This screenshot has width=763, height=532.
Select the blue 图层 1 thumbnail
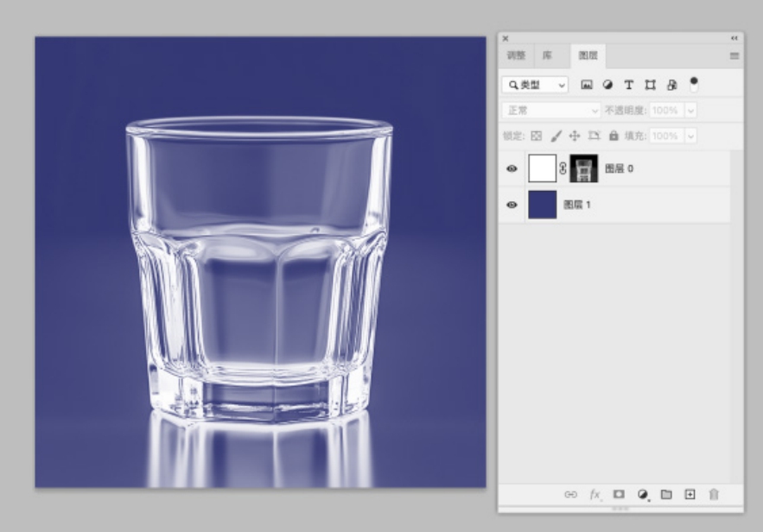(x=542, y=205)
